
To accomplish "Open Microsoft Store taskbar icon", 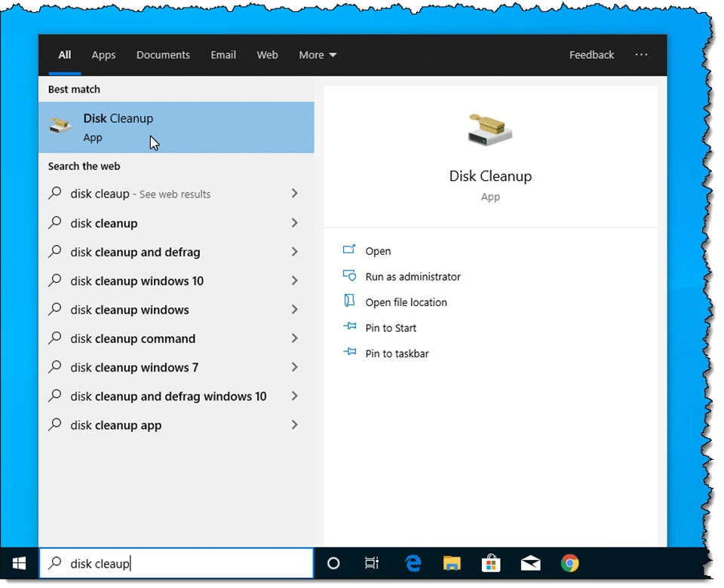I will (x=491, y=563).
